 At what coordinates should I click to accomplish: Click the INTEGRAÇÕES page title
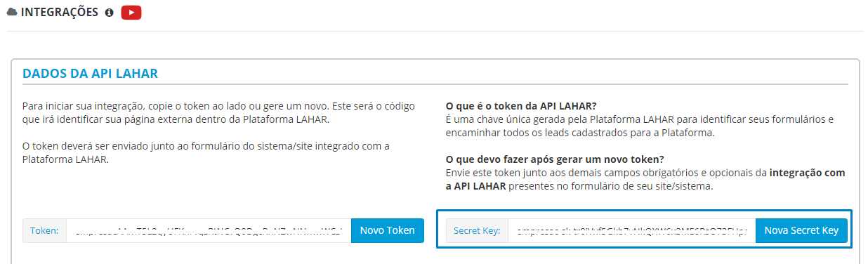pos(60,13)
